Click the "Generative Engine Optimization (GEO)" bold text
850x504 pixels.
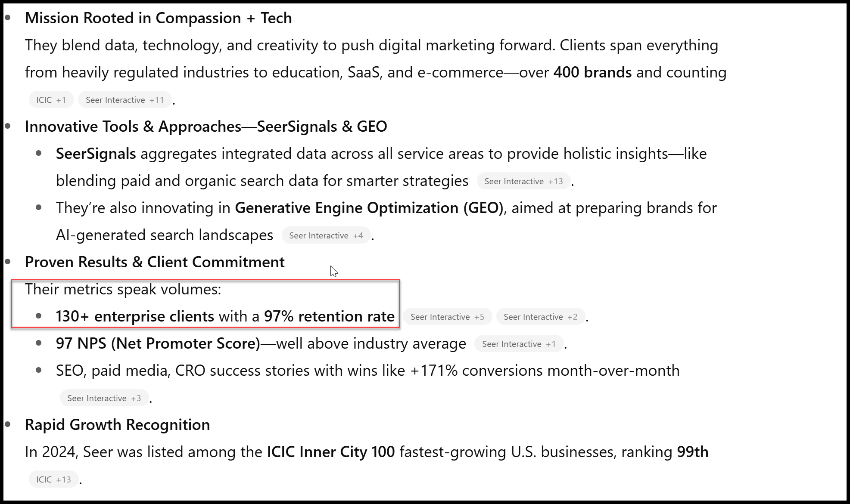coord(369,208)
